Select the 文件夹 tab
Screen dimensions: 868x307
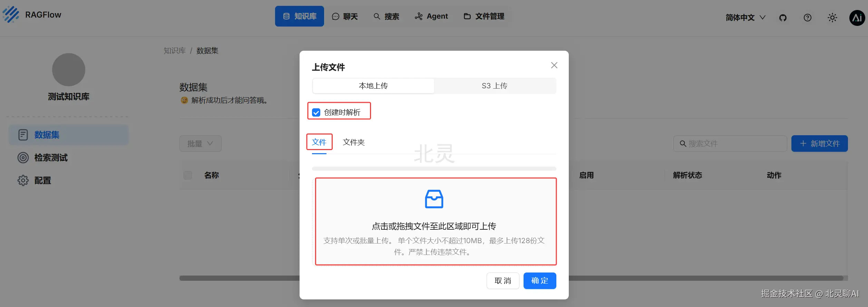[x=354, y=142]
